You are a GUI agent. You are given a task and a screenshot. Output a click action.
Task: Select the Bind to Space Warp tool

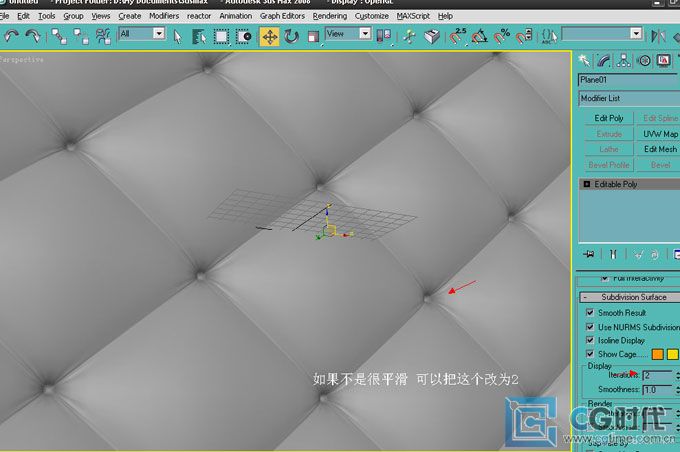pos(103,36)
